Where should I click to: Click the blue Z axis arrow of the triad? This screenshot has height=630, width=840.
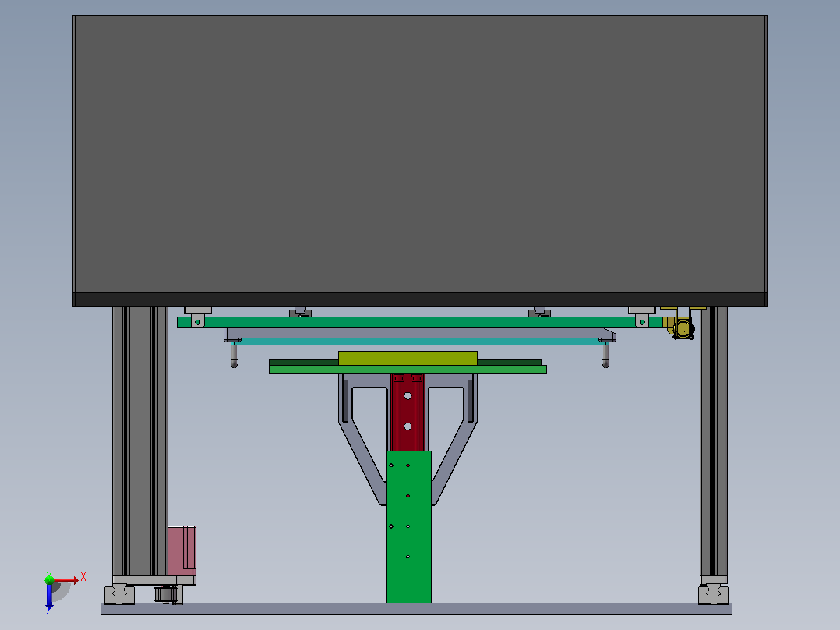(x=49, y=596)
